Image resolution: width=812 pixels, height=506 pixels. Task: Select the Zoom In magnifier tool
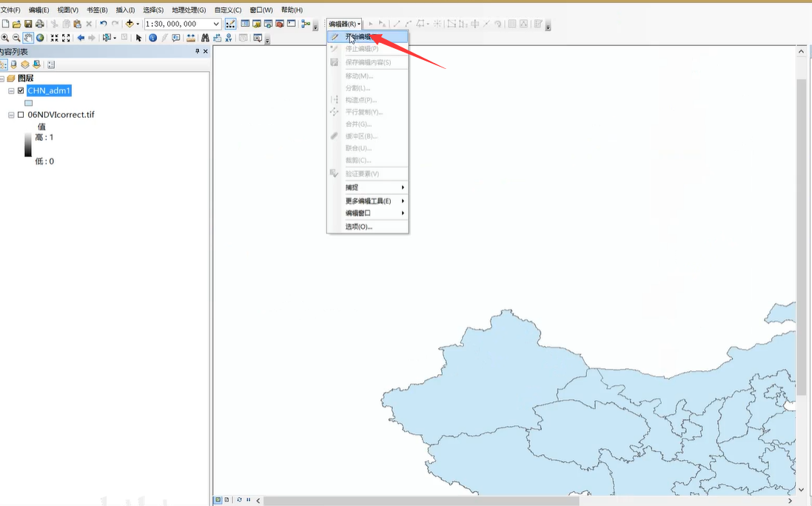tap(4, 38)
